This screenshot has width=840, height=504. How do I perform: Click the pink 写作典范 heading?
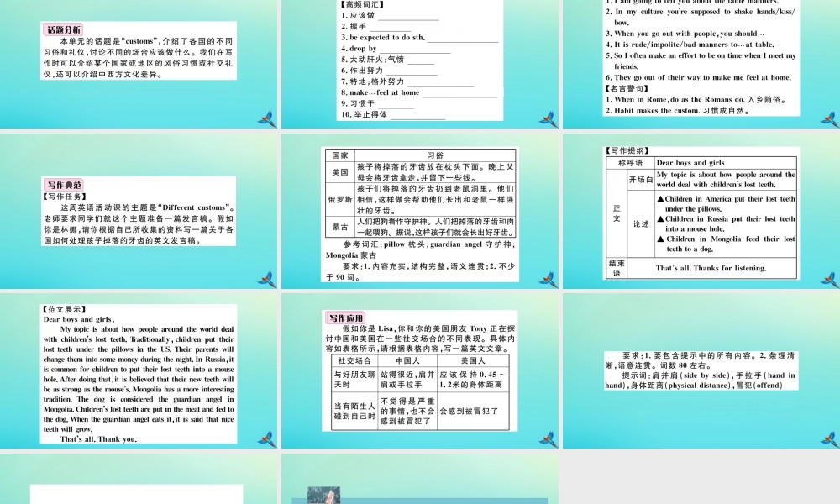click(x=64, y=185)
